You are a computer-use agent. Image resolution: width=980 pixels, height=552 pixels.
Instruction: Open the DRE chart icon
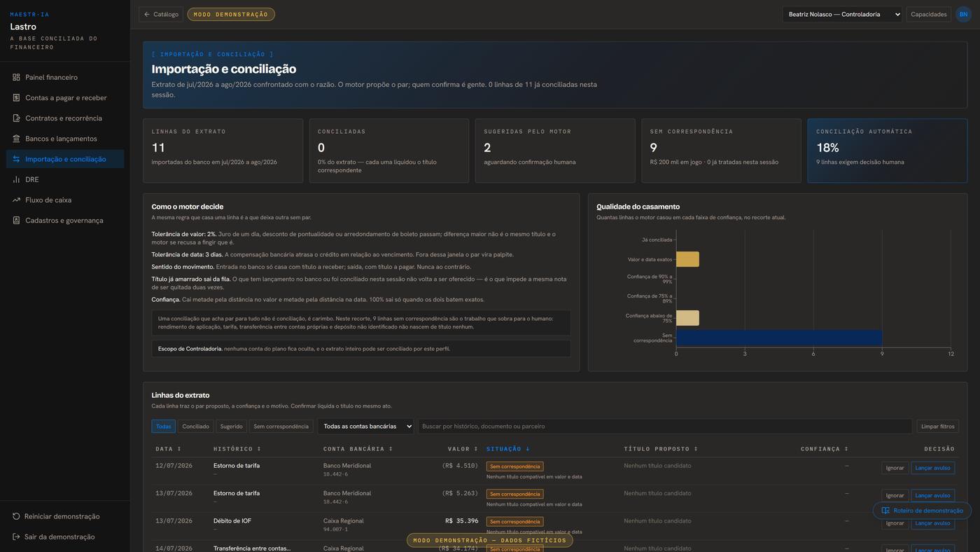16,179
